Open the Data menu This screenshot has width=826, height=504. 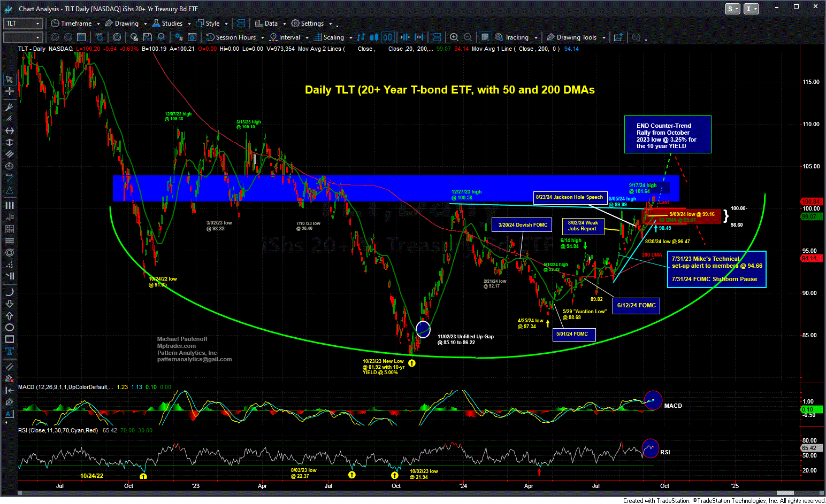pyautogui.click(x=270, y=24)
